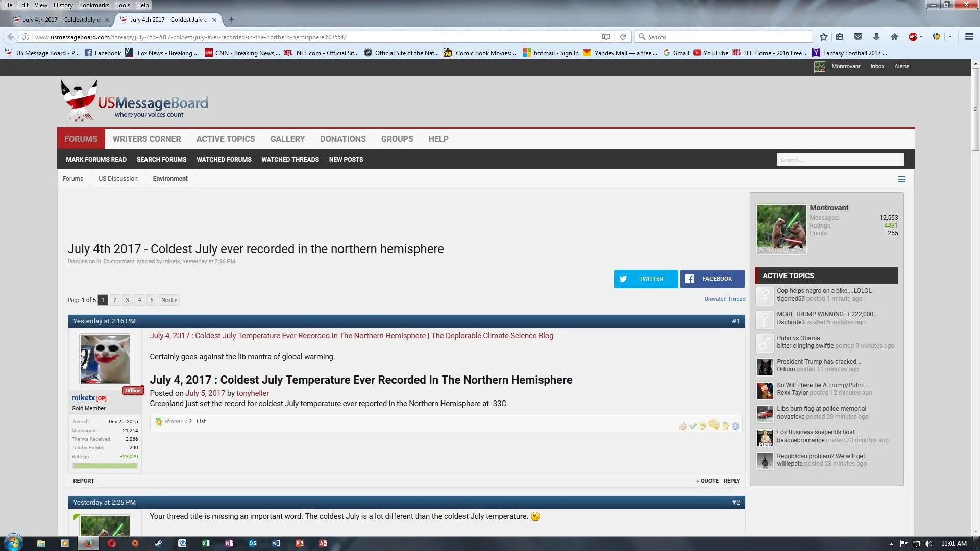Click REPLY on the first post
Screen dimensions: 980x551
pyautogui.click(x=731, y=480)
